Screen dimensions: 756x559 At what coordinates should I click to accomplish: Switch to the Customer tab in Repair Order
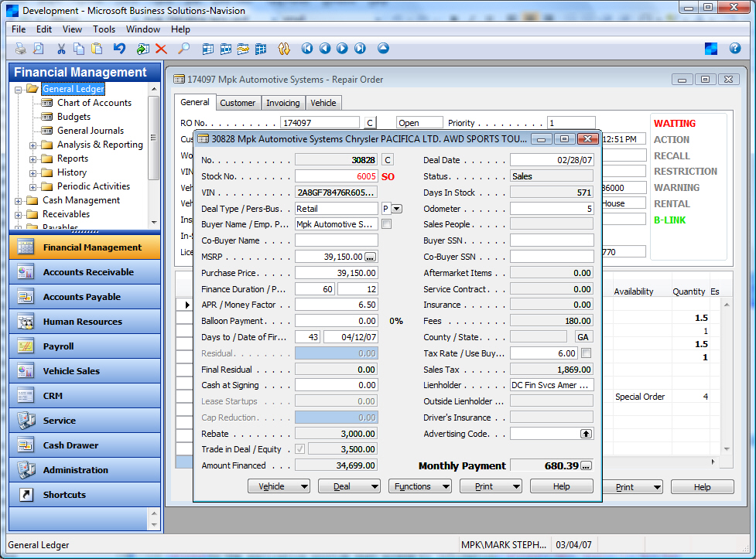(238, 103)
